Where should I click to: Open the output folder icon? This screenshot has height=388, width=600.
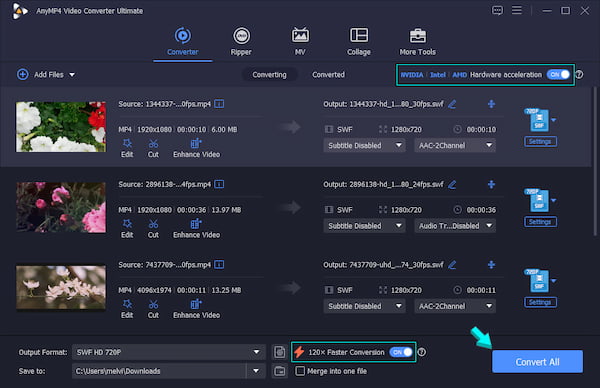(280, 371)
